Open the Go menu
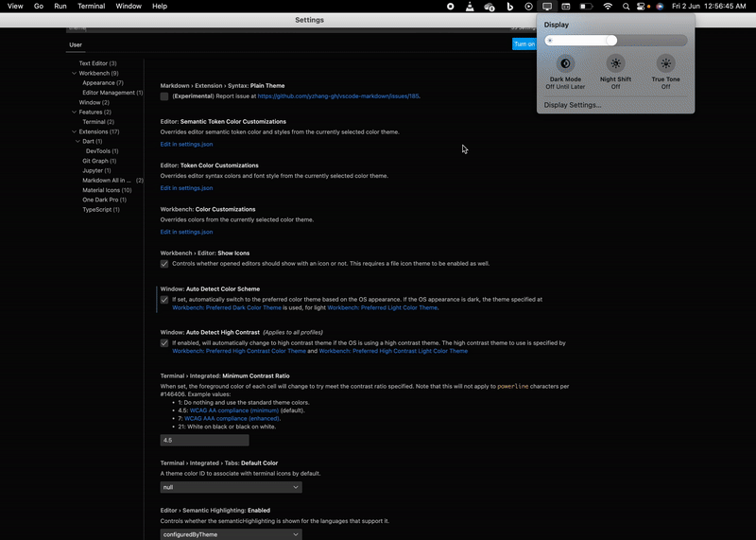The image size is (756, 540). (x=39, y=7)
